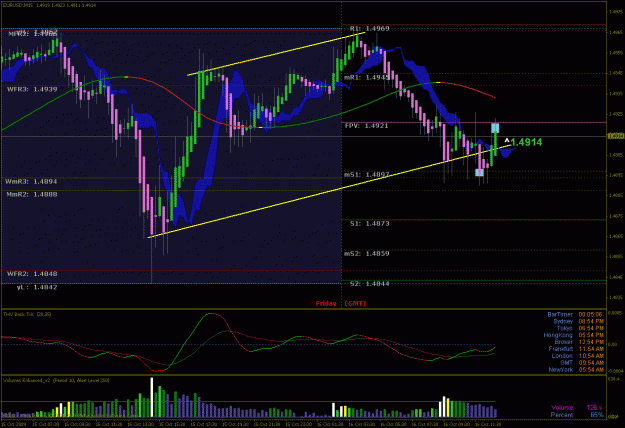The image size is (625, 428).
Task: Select the long lower yellow trendline
Action: pos(329,192)
